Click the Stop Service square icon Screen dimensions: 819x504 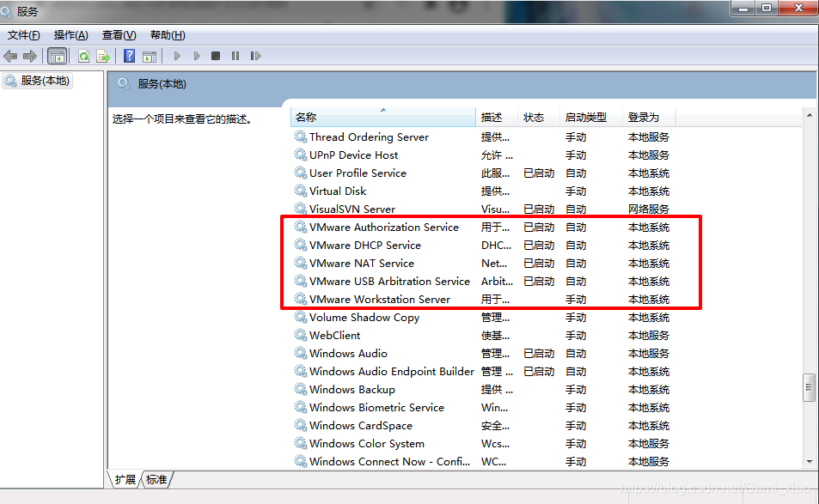pos(215,56)
